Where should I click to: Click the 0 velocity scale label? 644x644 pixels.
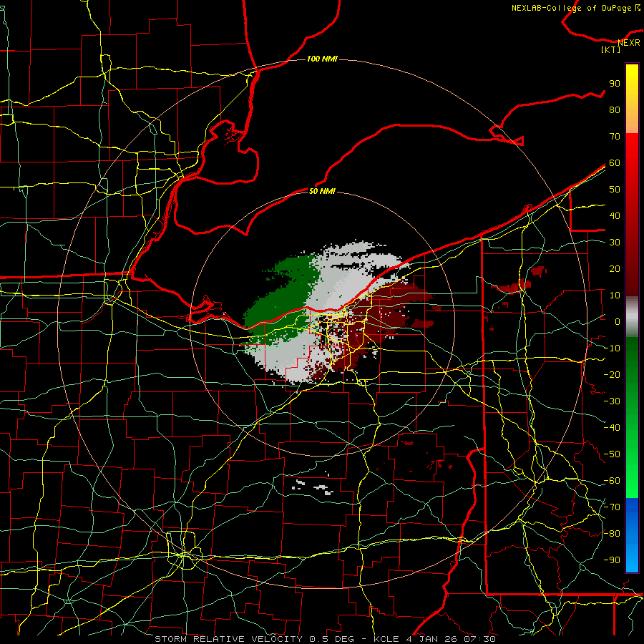tap(618, 321)
